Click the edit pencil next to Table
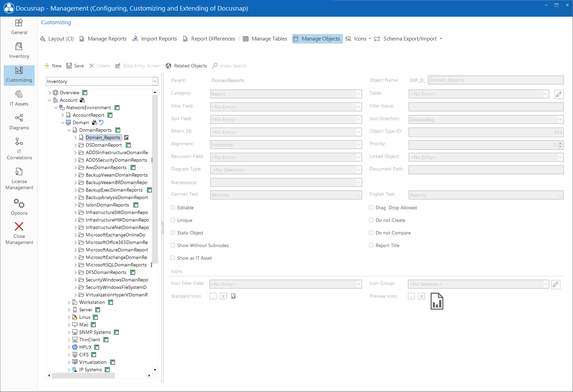This screenshot has height=392, width=573. [559, 94]
